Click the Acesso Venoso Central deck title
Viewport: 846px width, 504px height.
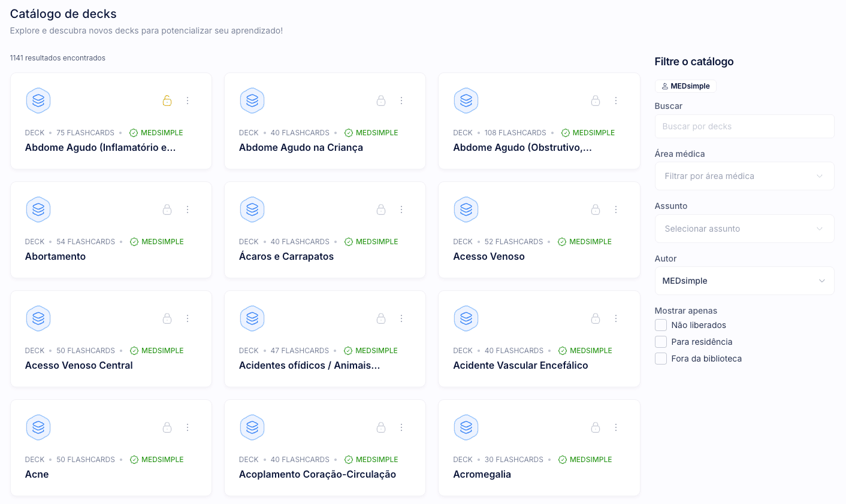[x=78, y=365]
